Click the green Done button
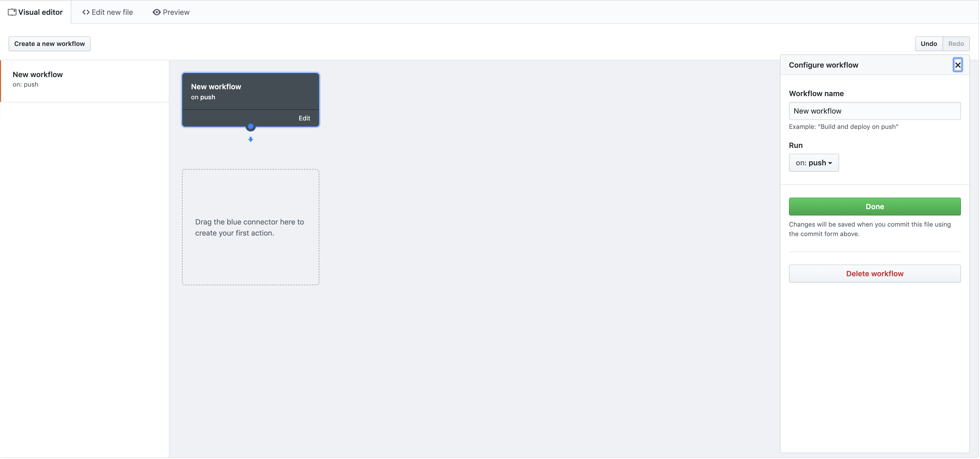This screenshot has height=459, width=980. click(875, 207)
